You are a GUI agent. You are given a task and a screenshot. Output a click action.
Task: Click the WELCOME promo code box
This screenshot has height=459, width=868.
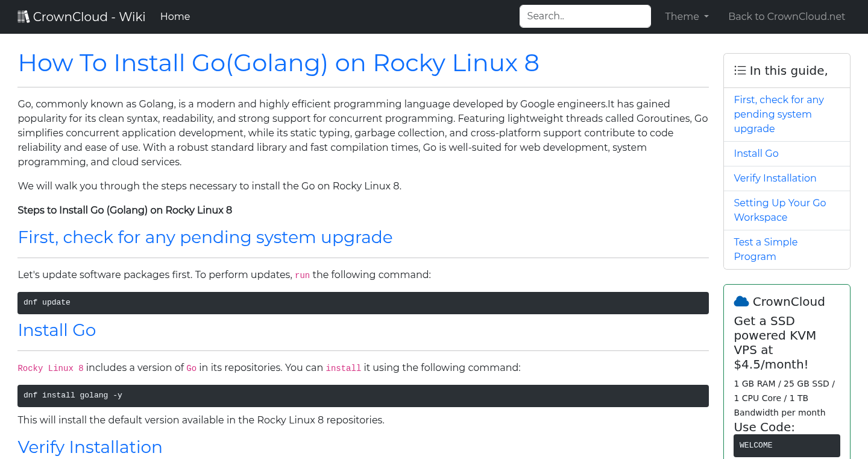787,445
